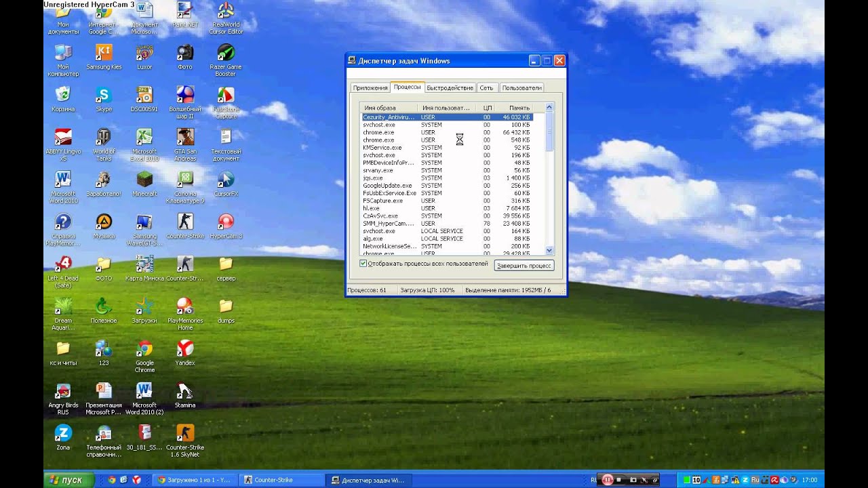Image resolution: width=868 pixels, height=488 pixels.
Task: Open the PlayMemories Home shortcut
Action: coord(185,314)
